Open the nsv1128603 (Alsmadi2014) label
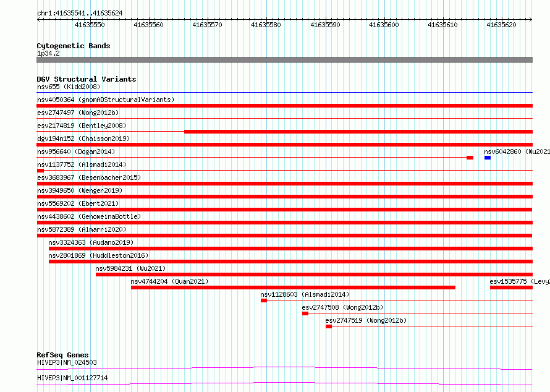The height and width of the screenshot is (392, 550). tap(305, 294)
